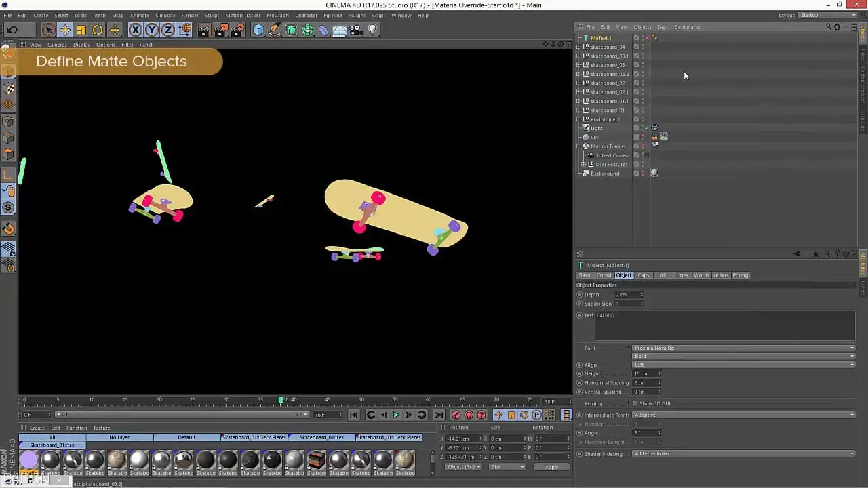The height and width of the screenshot is (488, 868).
Task: Toggle Motion Tracker visibility dots
Action: (643, 146)
